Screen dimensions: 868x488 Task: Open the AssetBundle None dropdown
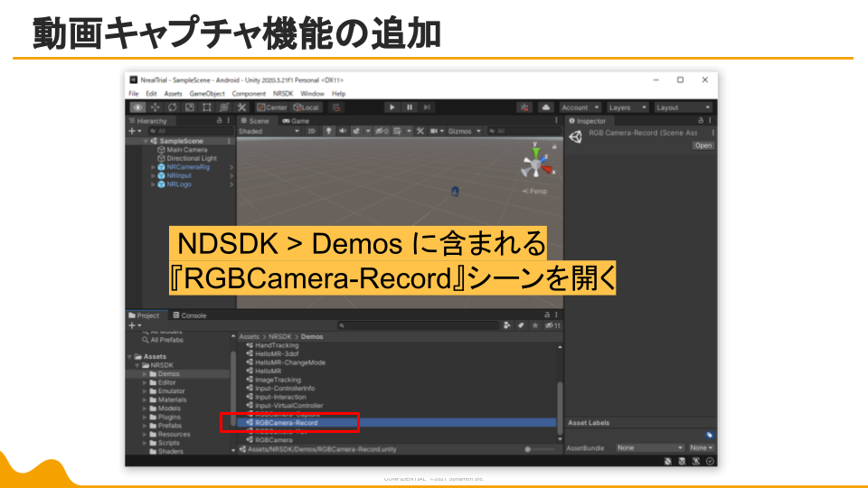650,447
